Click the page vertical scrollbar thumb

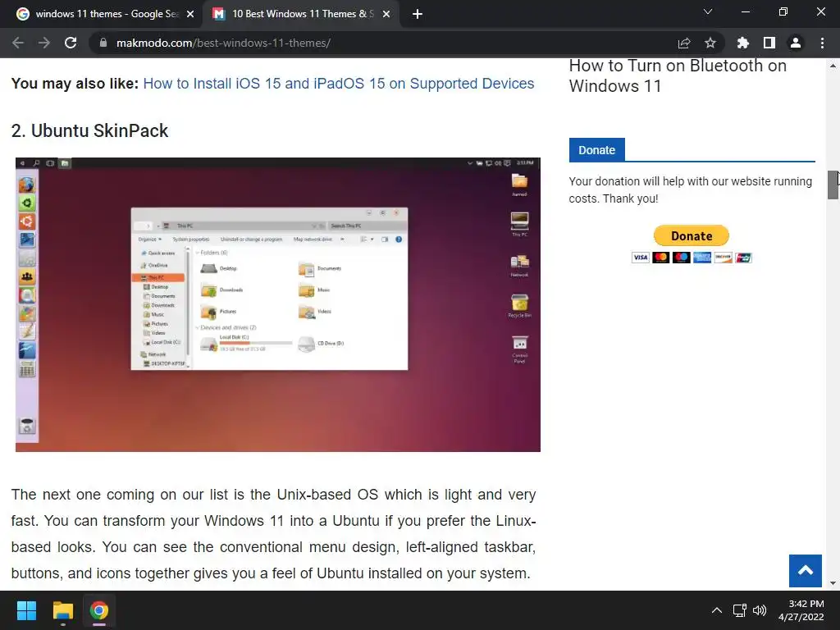click(833, 185)
